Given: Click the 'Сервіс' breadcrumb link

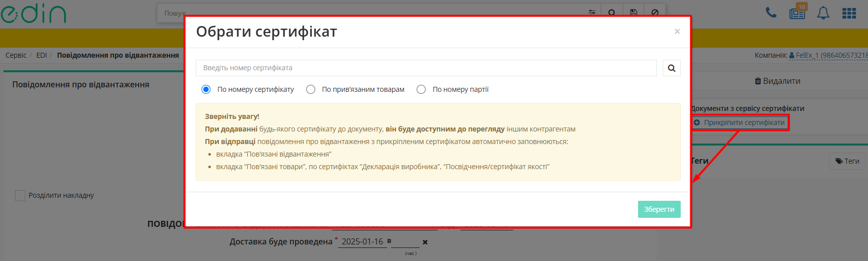Looking at the screenshot, I should [x=16, y=55].
